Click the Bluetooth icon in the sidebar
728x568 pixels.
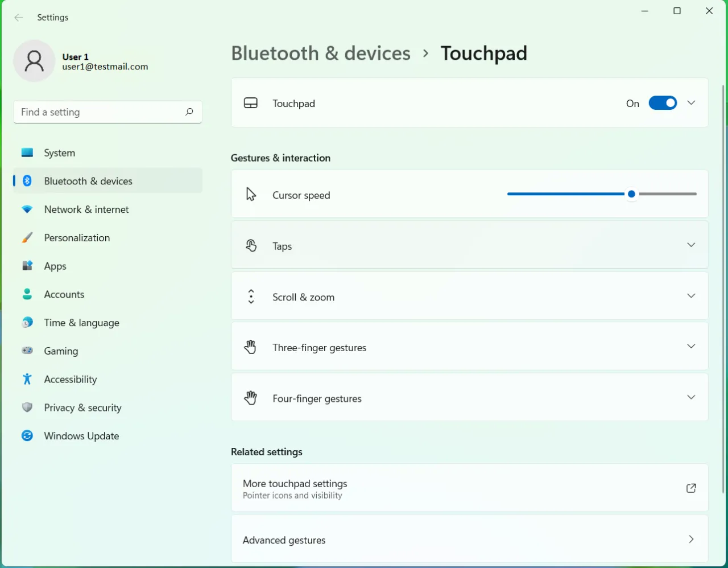tap(27, 180)
